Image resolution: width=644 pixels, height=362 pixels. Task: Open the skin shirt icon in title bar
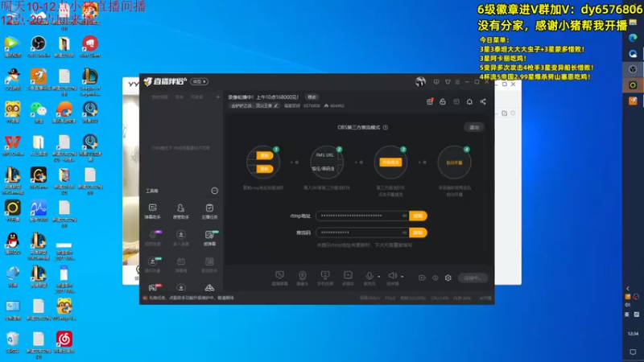click(x=448, y=82)
